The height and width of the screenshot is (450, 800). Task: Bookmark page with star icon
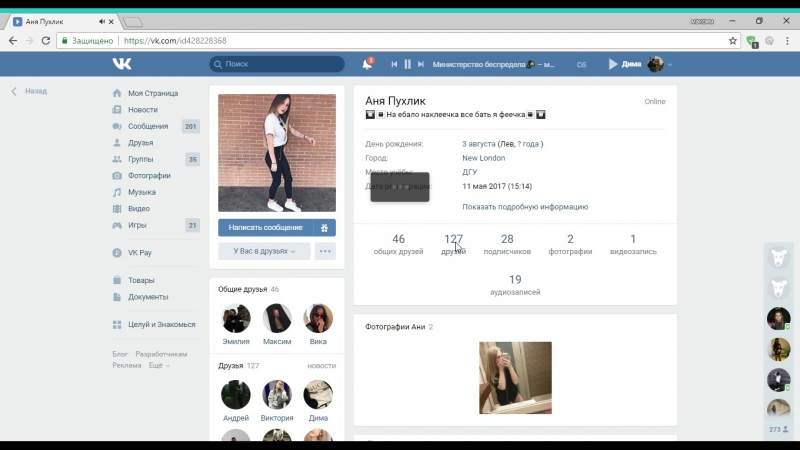coord(733,41)
